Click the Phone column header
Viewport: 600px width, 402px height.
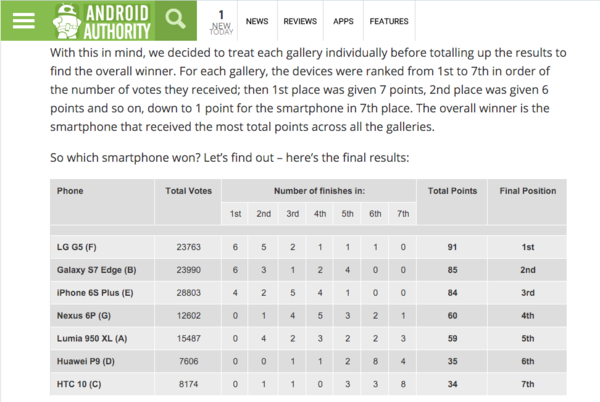[x=70, y=191]
